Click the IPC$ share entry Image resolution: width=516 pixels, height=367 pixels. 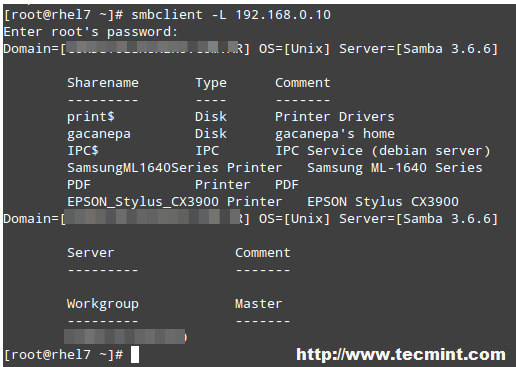(83, 151)
